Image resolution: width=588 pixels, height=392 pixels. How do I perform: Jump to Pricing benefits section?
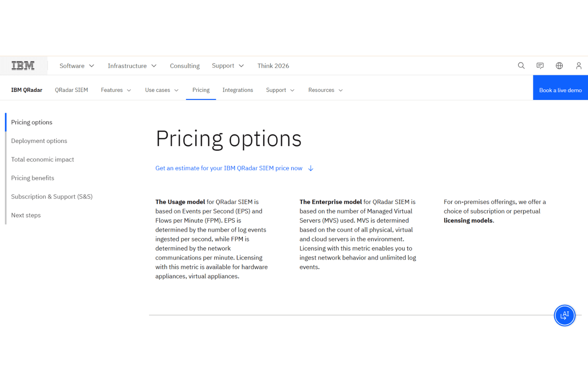[33, 178]
